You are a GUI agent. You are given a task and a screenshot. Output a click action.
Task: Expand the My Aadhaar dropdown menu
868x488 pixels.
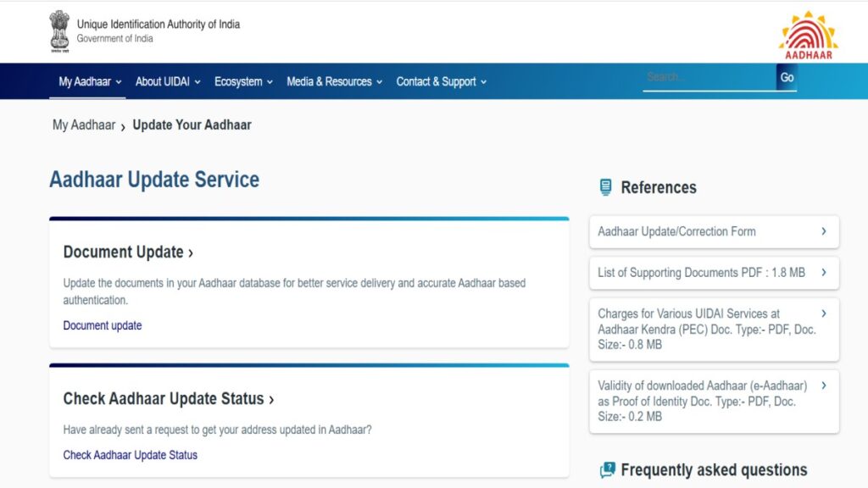(x=90, y=82)
